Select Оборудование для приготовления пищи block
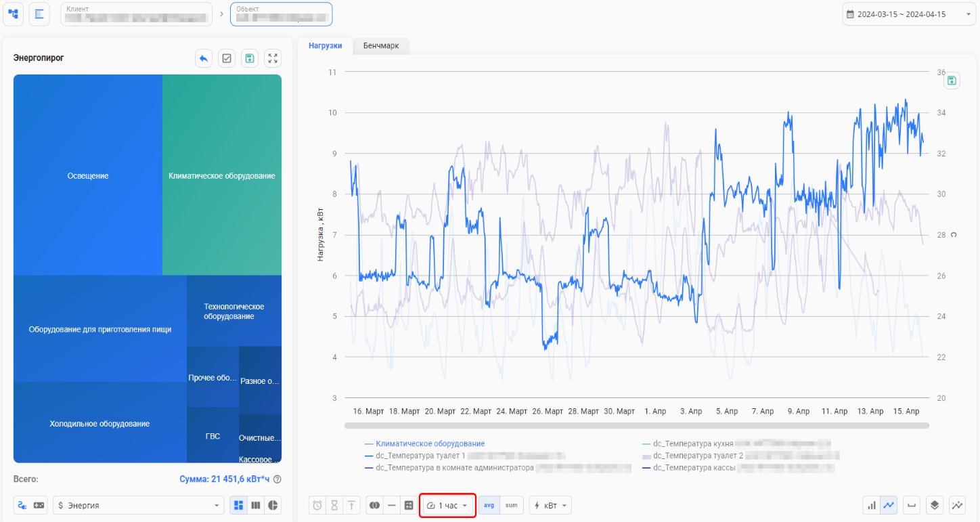 pyautogui.click(x=100, y=329)
